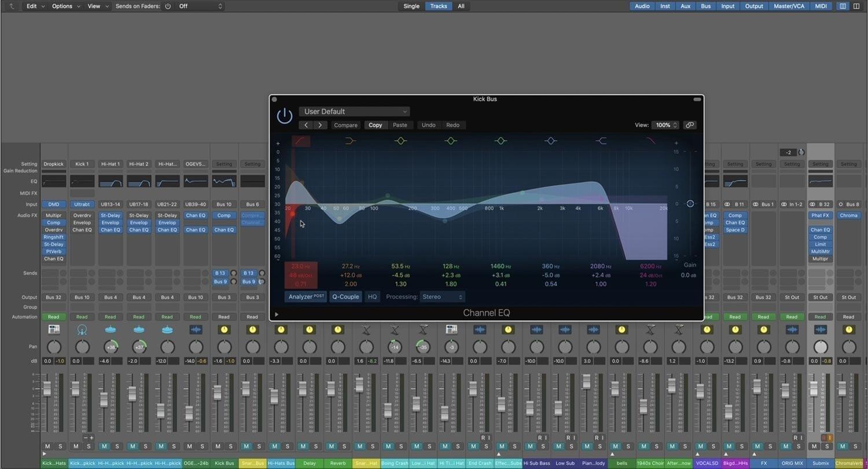Click waveform icon on OGE...-24b channel
This screenshot has width=868, height=469.
(x=196, y=329)
